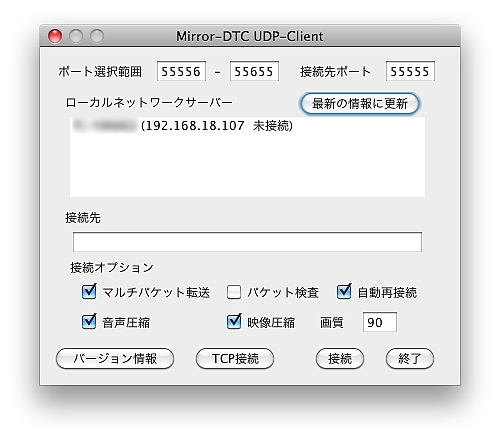Click the gray minimize window button

click(x=76, y=36)
